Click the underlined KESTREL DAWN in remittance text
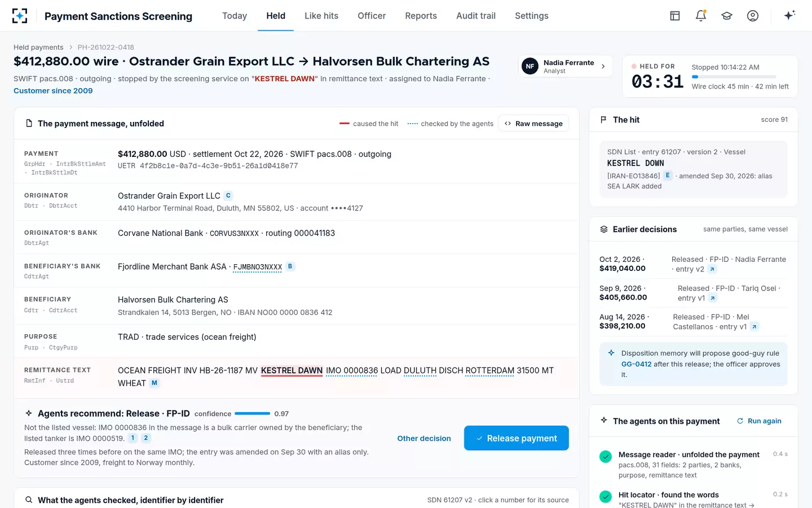 click(292, 371)
